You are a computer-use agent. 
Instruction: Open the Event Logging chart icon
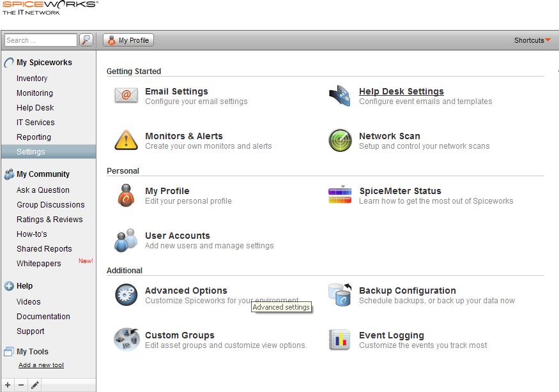[339, 340]
